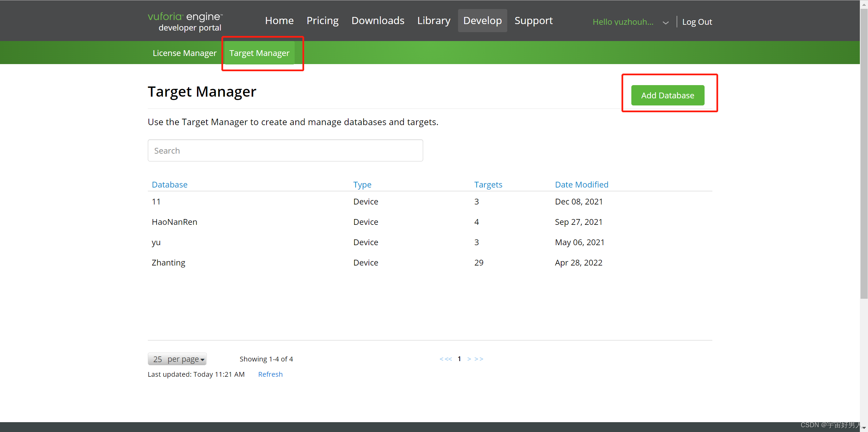Open the Zhanting database
Screen dimensions: 868x432
[168, 262]
